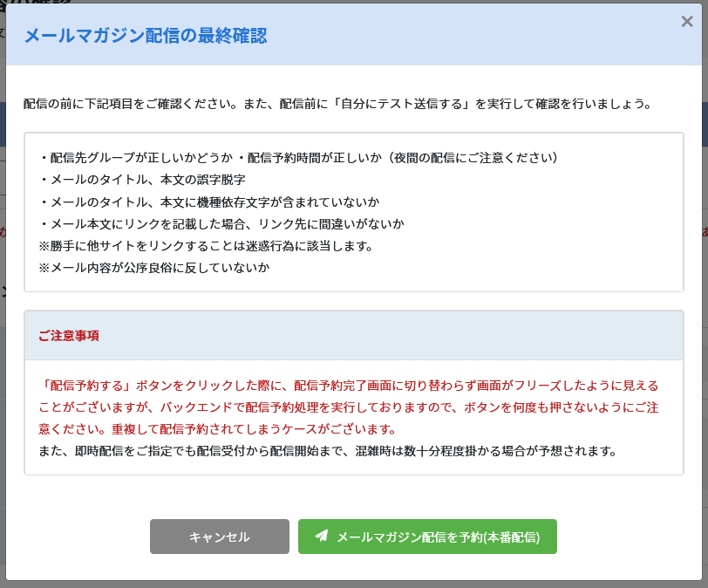Click empty space in ご注意事項 header bar
This screenshot has height=588, width=708.
tap(392, 336)
